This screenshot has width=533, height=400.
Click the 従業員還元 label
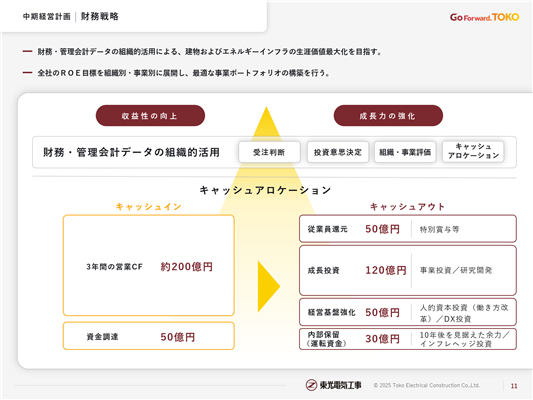coord(327,229)
